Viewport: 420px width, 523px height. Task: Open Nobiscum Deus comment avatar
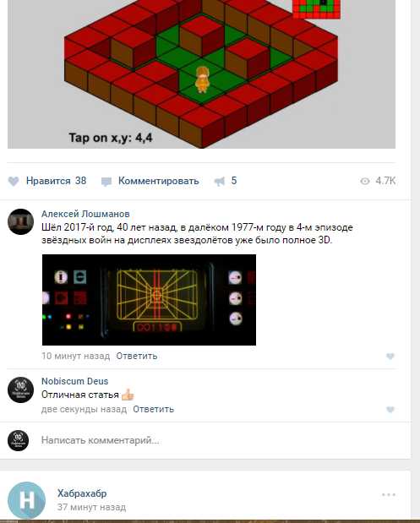(x=20, y=390)
